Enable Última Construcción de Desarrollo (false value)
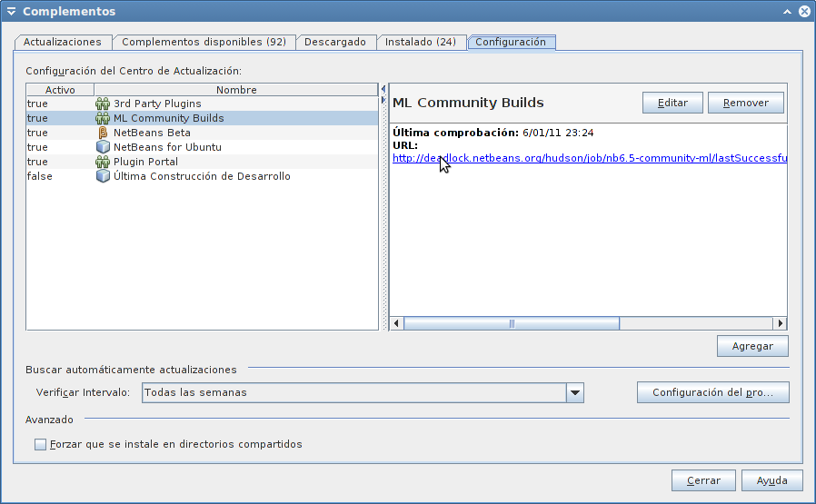Image resolution: width=816 pixels, height=504 pixels. pos(40,176)
